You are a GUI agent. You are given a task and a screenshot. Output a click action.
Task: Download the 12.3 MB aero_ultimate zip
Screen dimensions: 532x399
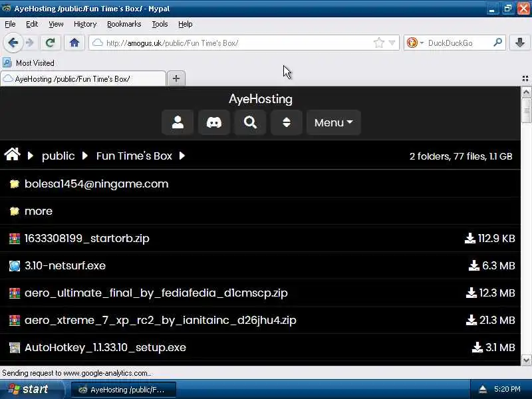[x=490, y=293]
